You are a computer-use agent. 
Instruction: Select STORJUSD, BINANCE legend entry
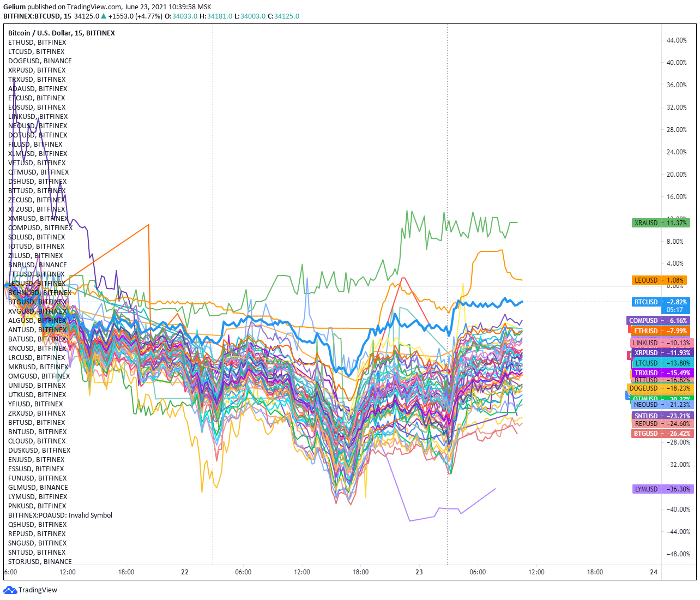(x=40, y=561)
